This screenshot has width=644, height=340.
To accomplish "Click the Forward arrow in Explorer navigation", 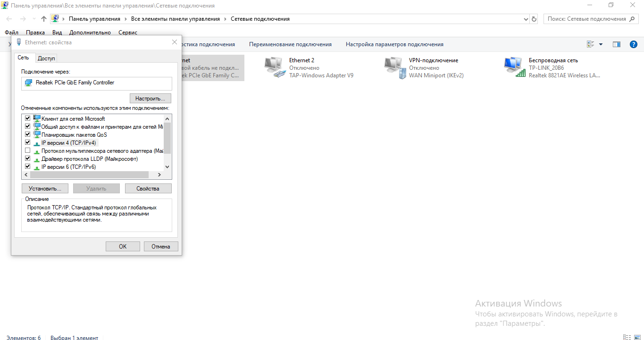I will click(23, 19).
